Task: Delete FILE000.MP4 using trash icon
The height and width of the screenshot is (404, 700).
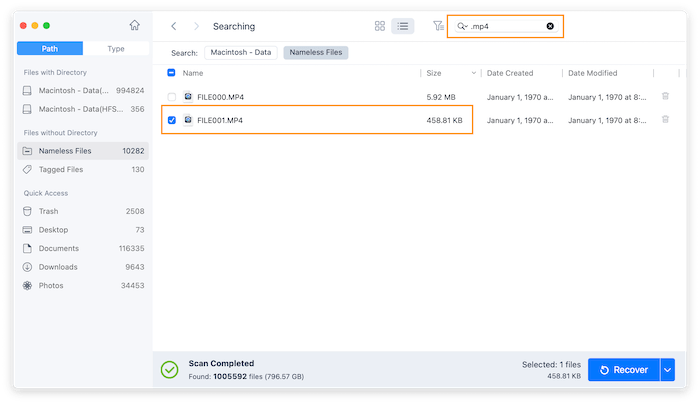Action: pyautogui.click(x=666, y=97)
